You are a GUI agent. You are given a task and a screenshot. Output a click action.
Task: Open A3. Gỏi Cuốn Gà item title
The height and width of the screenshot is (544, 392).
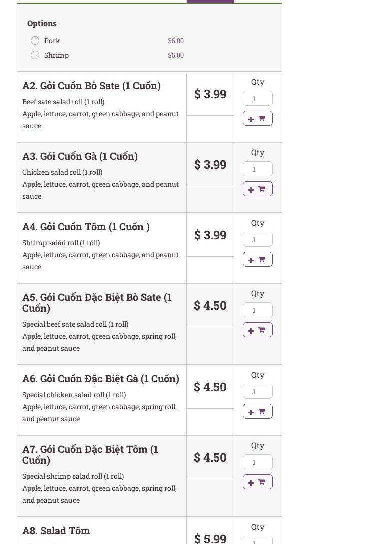pos(80,156)
